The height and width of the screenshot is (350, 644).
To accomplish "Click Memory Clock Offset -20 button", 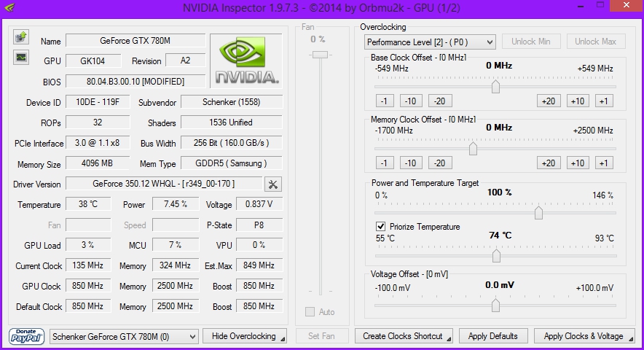I will pyautogui.click(x=440, y=163).
